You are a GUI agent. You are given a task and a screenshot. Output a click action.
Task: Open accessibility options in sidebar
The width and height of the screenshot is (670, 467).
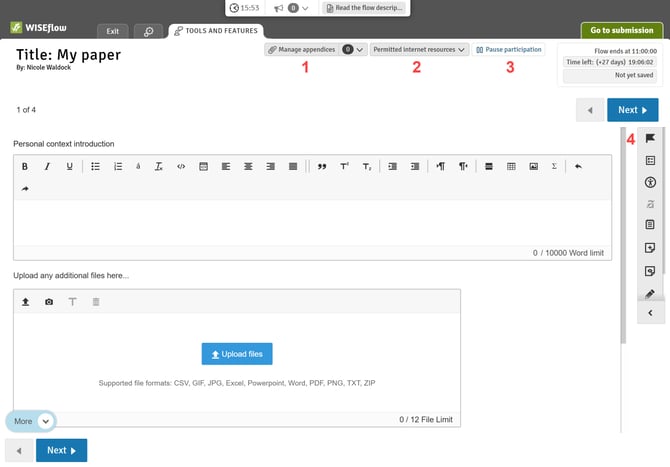pos(650,182)
